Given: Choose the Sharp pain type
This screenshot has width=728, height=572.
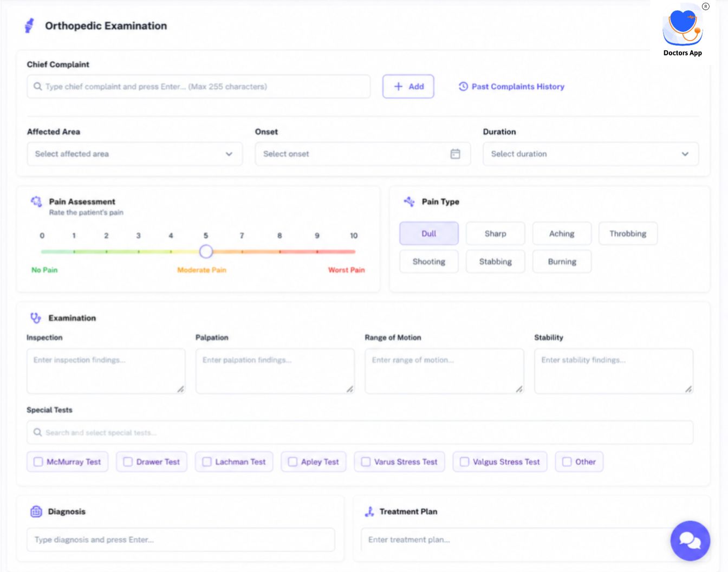Looking at the screenshot, I should tap(496, 233).
